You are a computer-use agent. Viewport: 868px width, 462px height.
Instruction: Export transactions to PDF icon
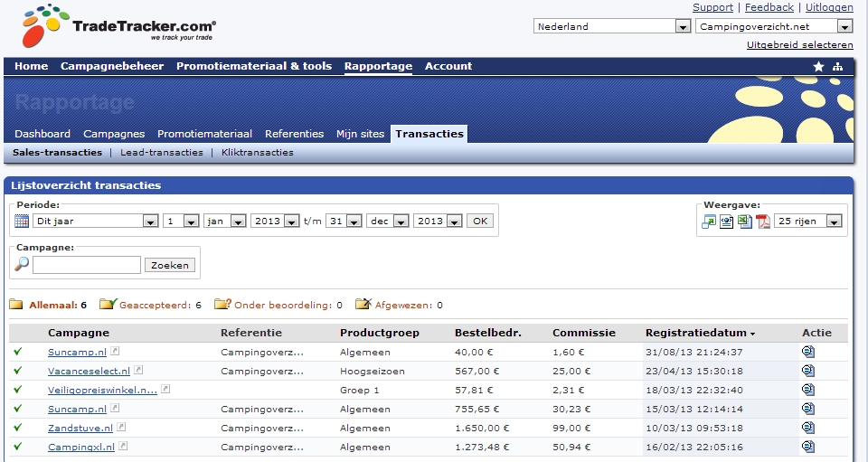coord(763,222)
